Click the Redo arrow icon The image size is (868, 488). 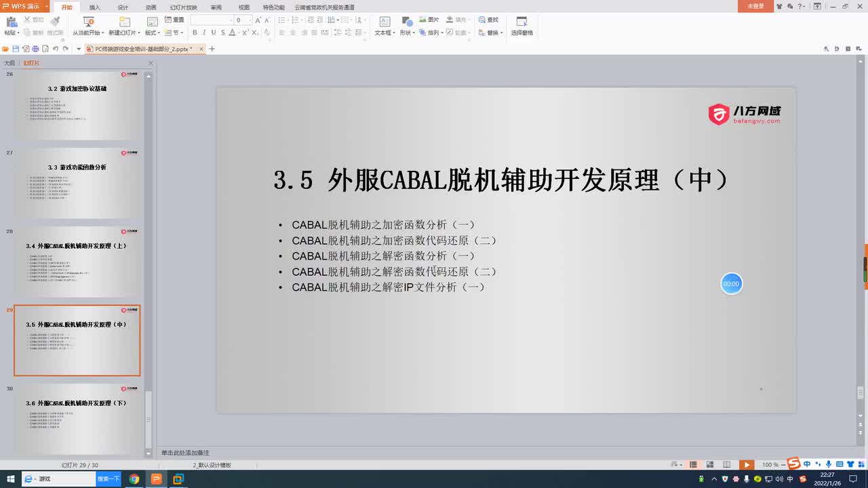[66, 49]
